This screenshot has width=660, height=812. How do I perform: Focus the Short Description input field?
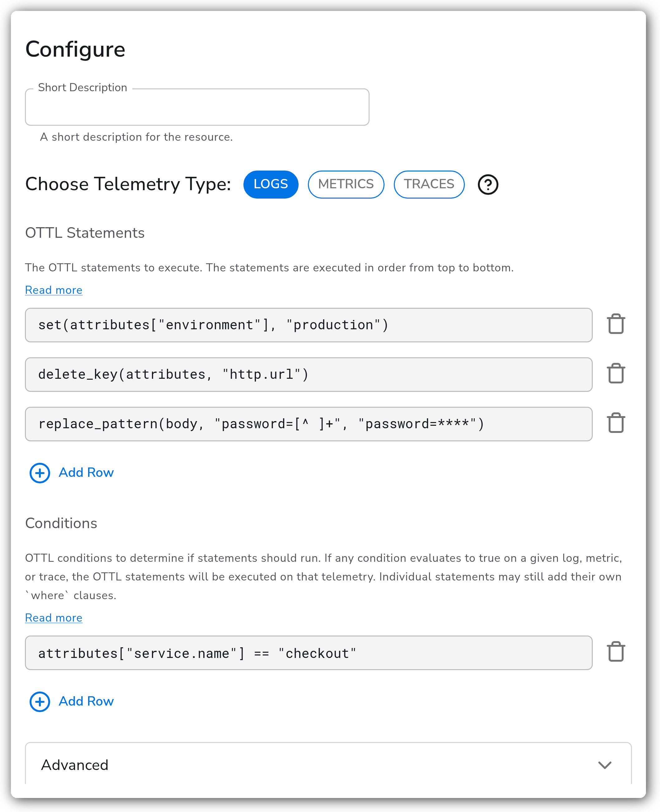click(x=197, y=107)
